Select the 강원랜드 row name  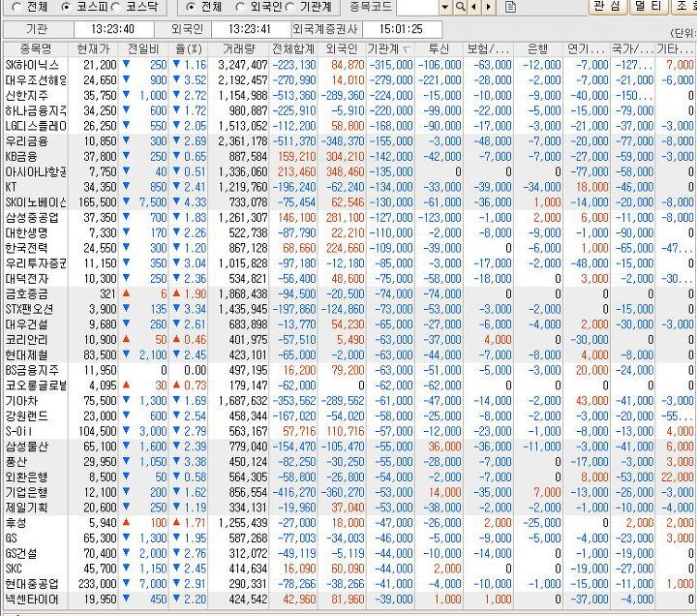click(x=26, y=416)
